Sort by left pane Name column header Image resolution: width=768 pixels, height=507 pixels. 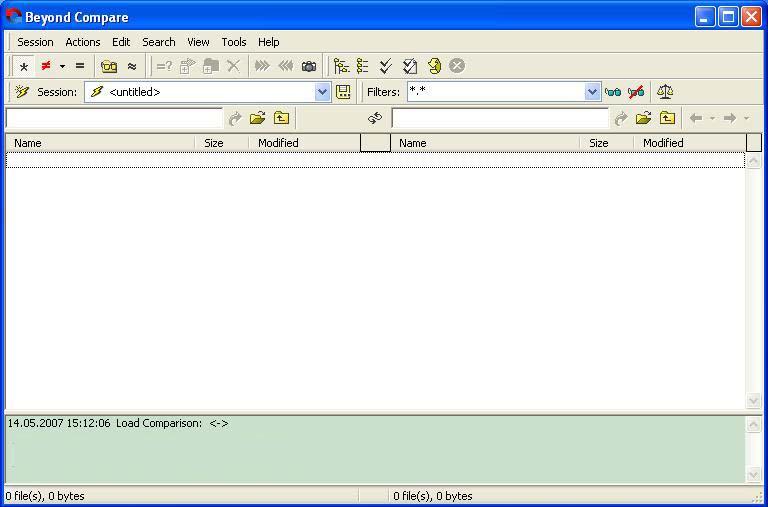[100, 143]
